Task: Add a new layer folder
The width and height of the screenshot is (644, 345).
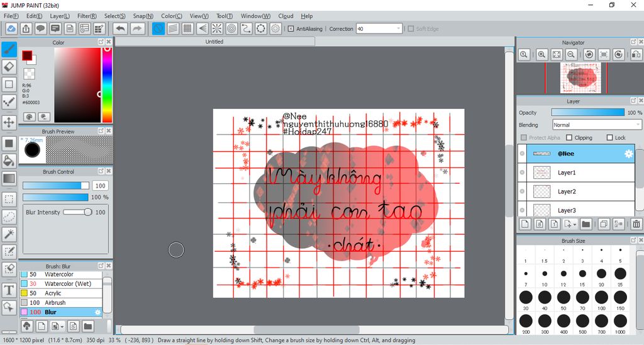Action: [586, 224]
